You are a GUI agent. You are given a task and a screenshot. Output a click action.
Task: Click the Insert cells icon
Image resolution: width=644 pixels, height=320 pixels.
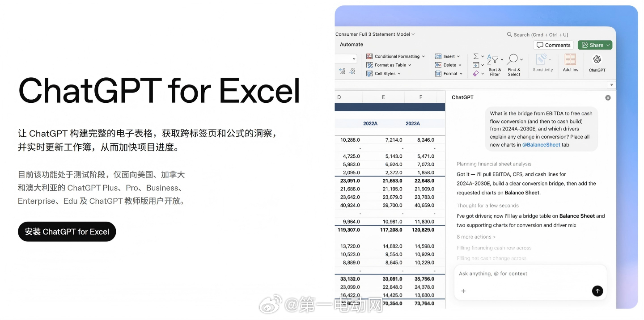tap(438, 56)
